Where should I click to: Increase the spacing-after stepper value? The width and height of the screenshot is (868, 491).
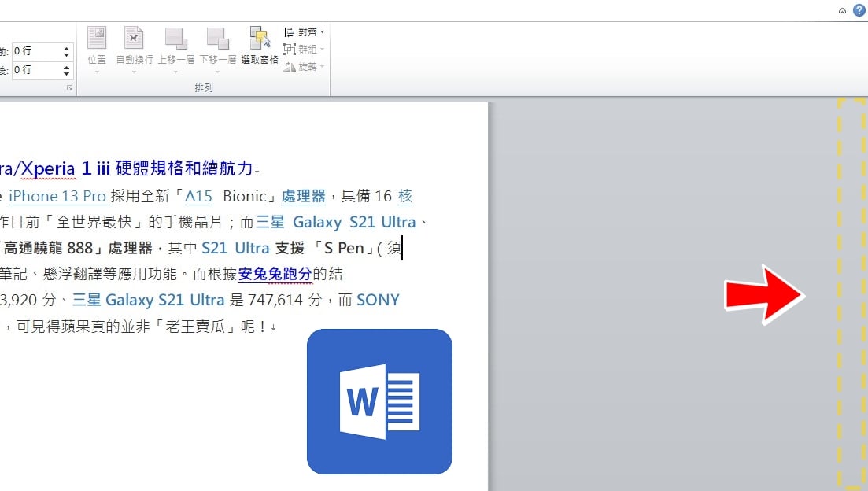tap(66, 68)
